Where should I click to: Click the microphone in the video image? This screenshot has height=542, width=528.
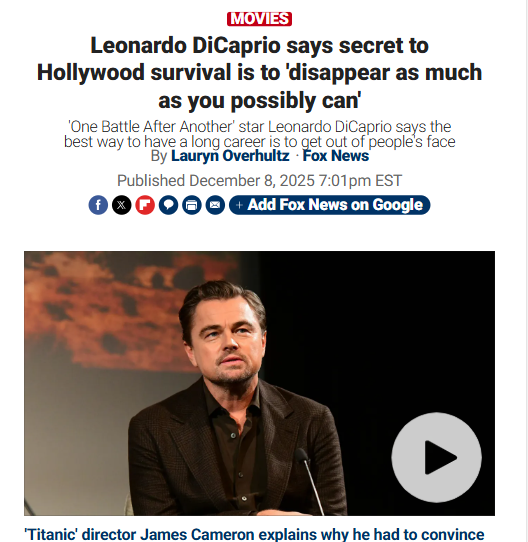click(309, 480)
